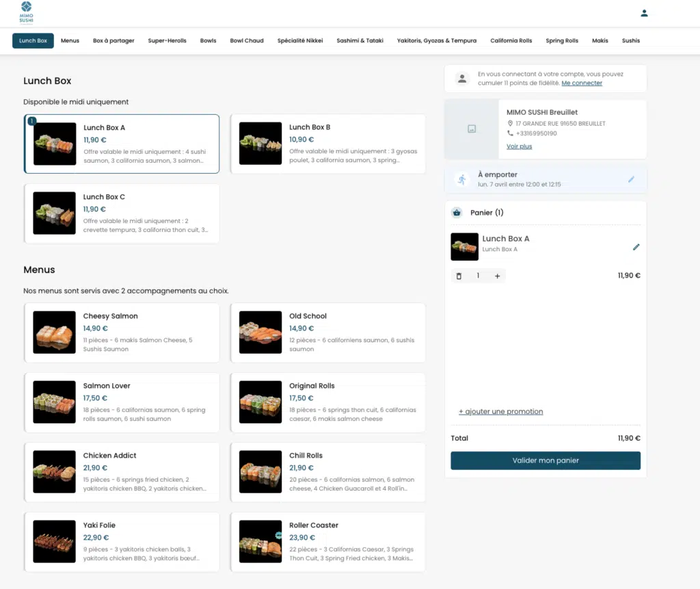Expand restaurant details via Voir plus

[519, 146]
